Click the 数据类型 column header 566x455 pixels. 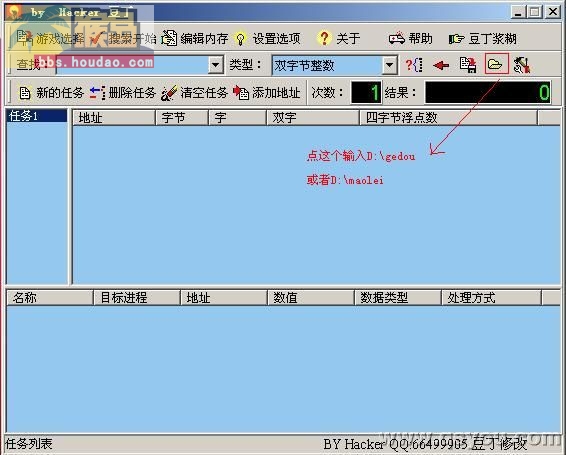398,298
